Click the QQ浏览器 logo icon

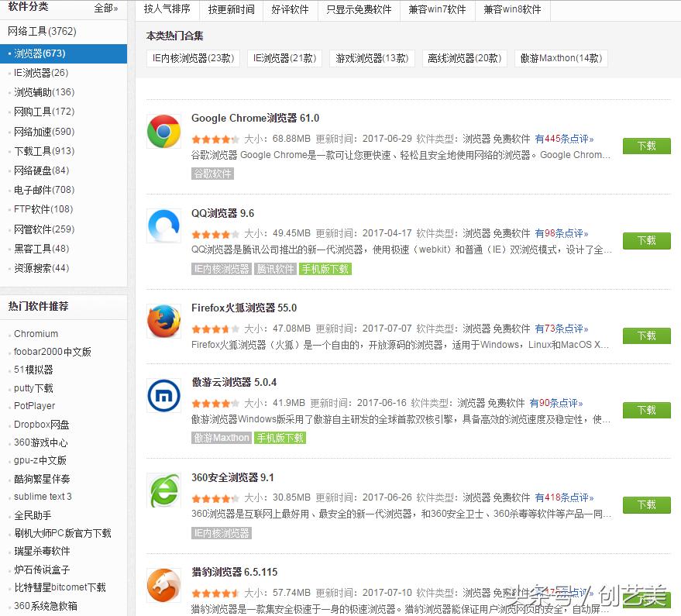pyautogui.click(x=163, y=228)
